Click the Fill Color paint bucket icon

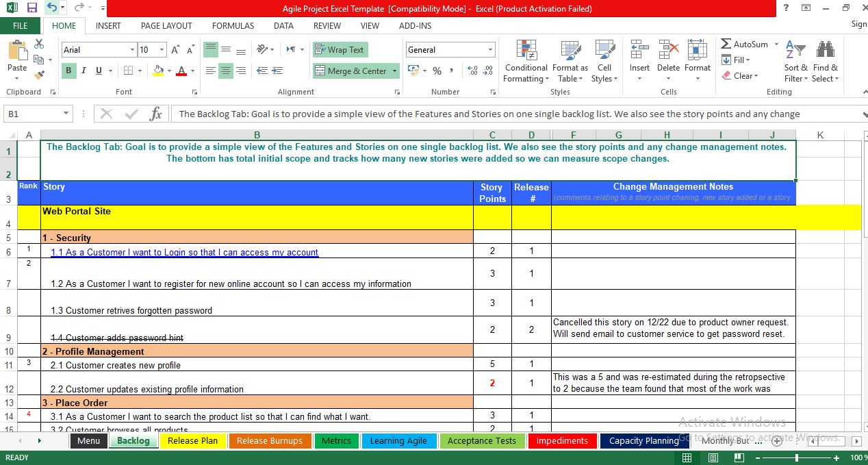(x=159, y=71)
